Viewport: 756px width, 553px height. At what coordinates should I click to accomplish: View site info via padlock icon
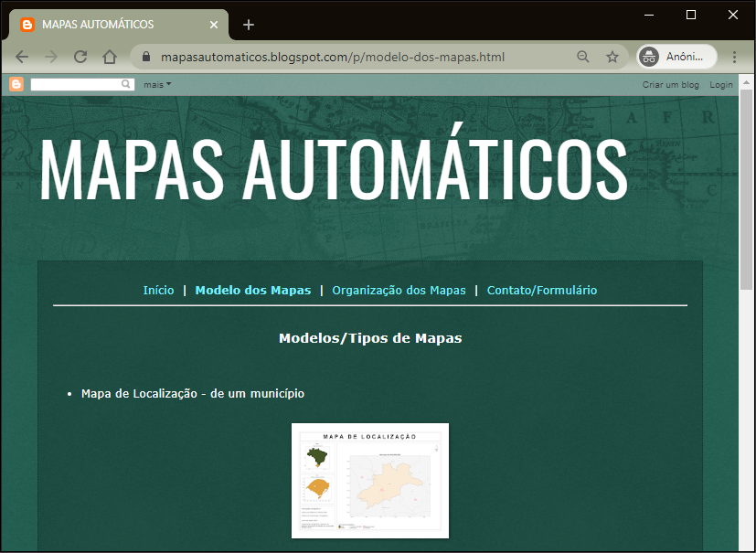145,57
